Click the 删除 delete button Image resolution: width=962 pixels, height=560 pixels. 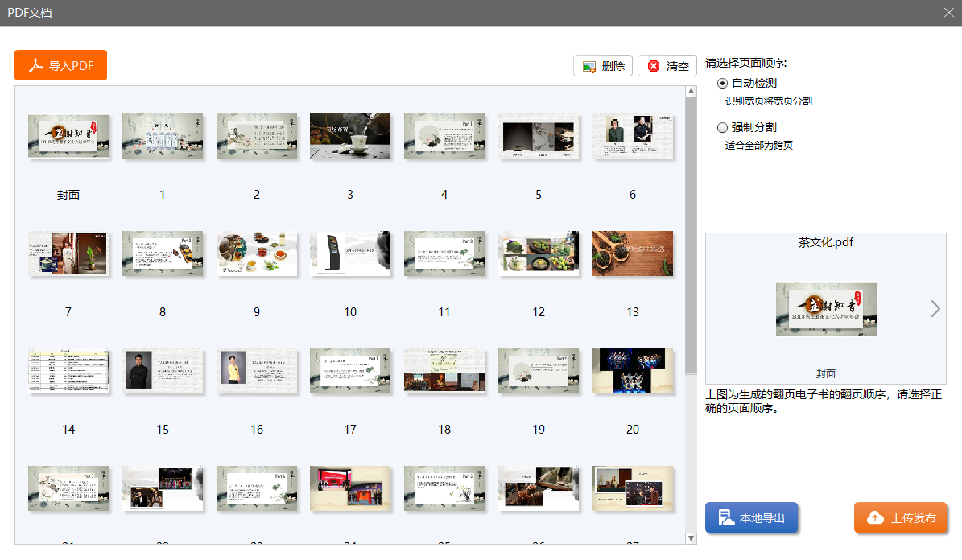pos(603,66)
